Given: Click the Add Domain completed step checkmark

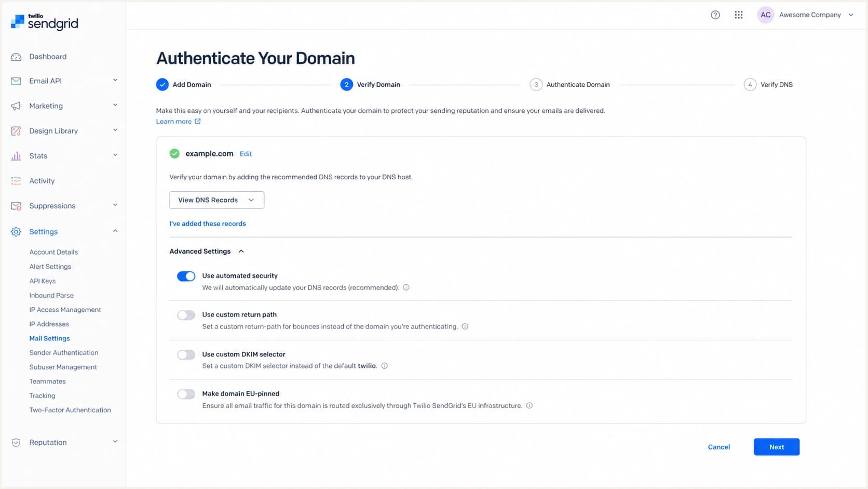Looking at the screenshot, I should pyautogui.click(x=162, y=85).
